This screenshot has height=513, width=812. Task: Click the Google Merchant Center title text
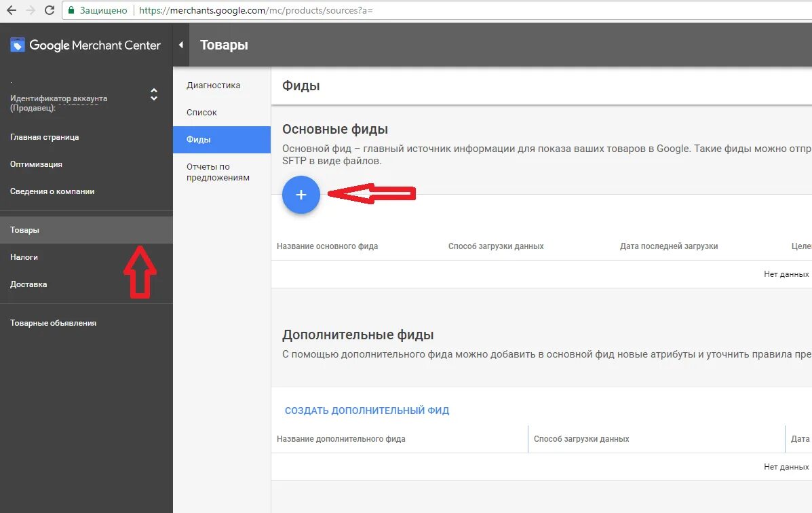95,45
